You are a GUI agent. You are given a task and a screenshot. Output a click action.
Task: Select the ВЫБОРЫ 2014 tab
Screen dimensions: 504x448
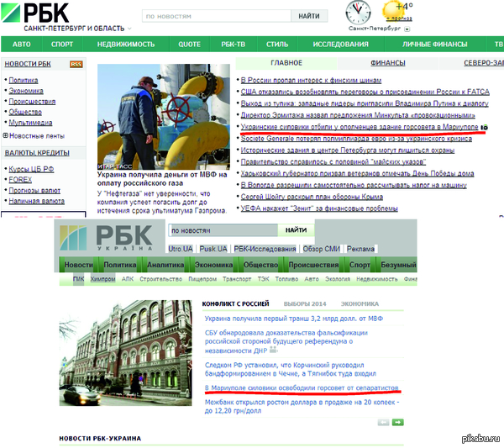coord(303,303)
